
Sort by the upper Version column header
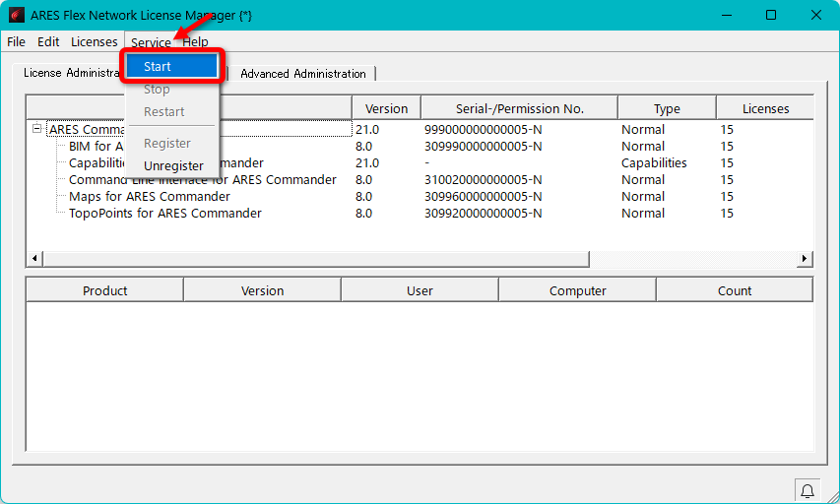[386, 108]
